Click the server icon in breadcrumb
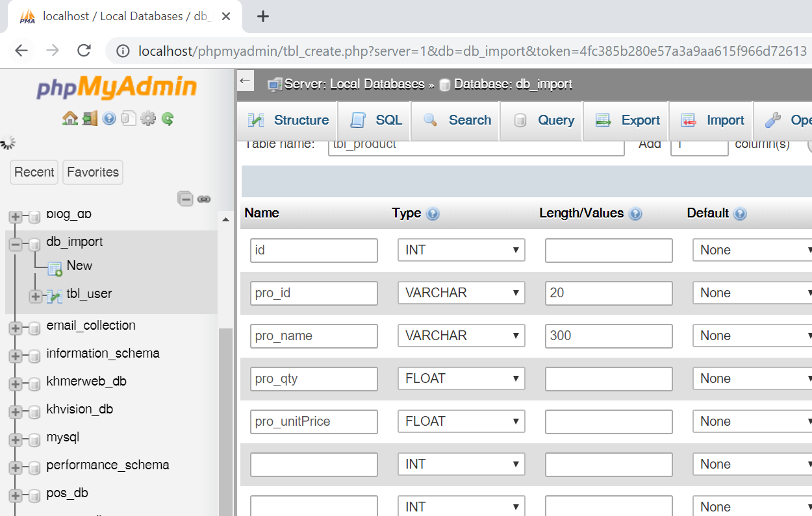 click(x=275, y=84)
